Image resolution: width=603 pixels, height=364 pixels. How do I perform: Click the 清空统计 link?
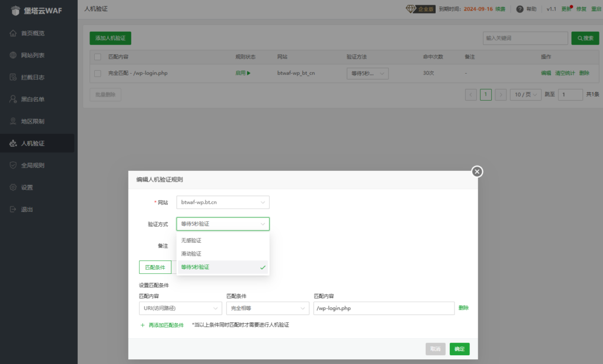pyautogui.click(x=565, y=73)
